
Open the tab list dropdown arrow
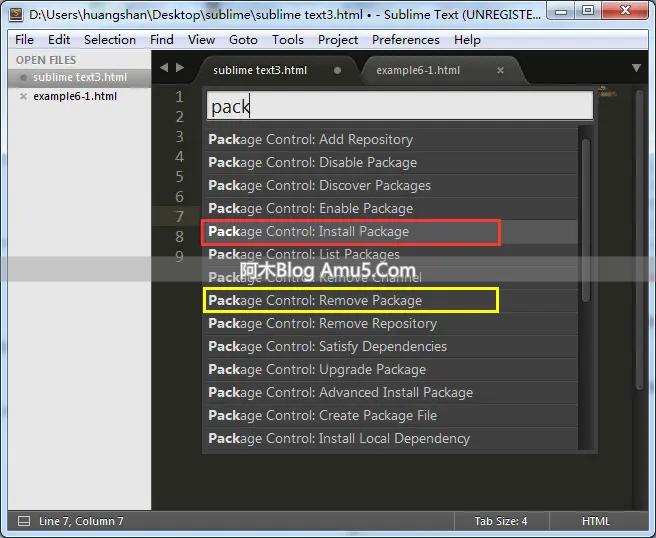(636, 68)
